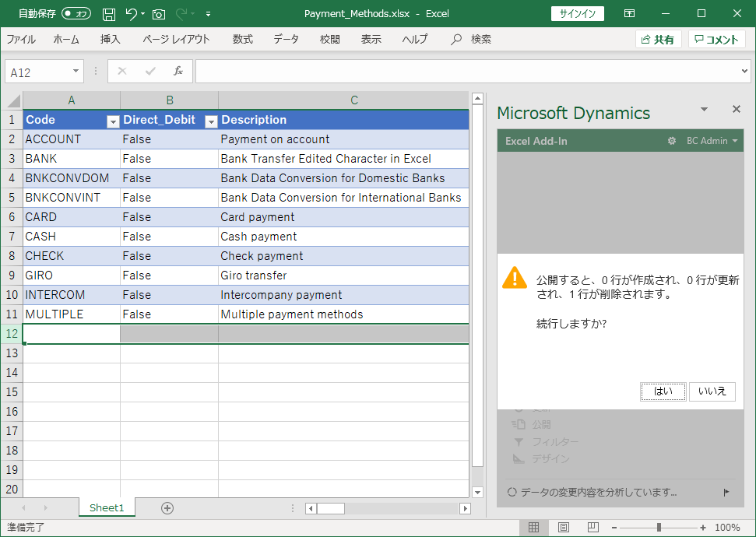The height and width of the screenshot is (537, 756).
Task: Select the Card payment description cell
Action: (x=344, y=217)
